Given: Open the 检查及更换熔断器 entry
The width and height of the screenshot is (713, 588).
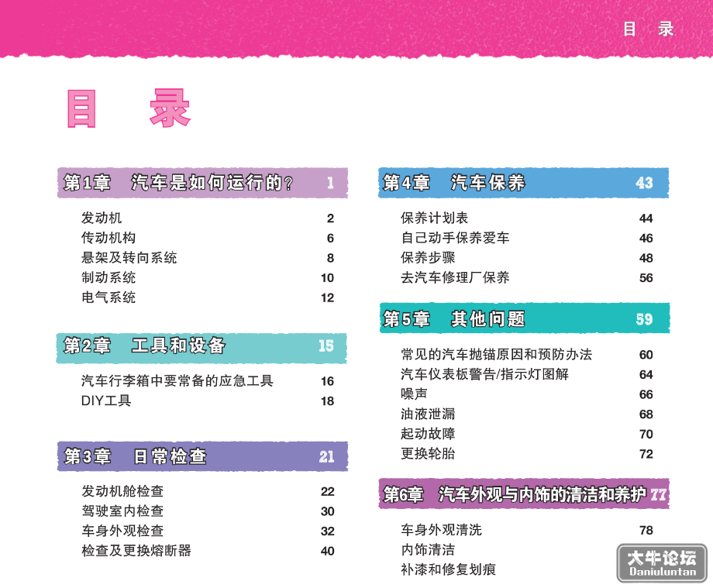Looking at the screenshot, I should (136, 551).
